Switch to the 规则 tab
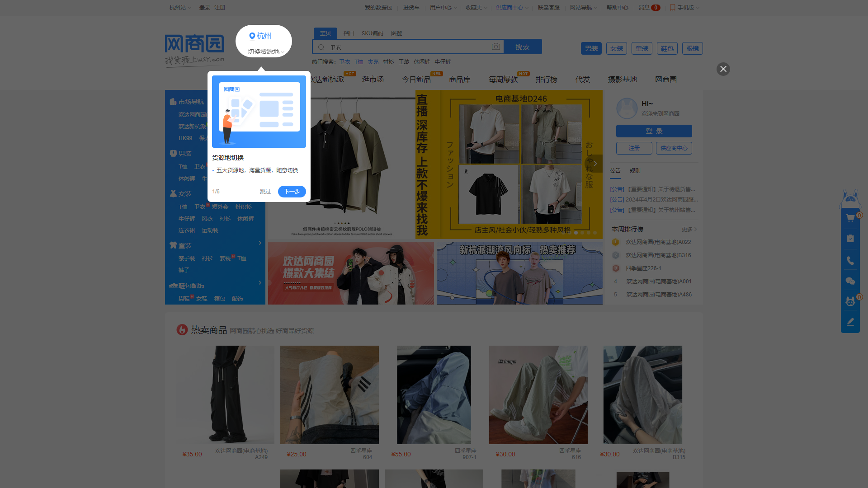The width and height of the screenshot is (868, 488). click(x=635, y=171)
